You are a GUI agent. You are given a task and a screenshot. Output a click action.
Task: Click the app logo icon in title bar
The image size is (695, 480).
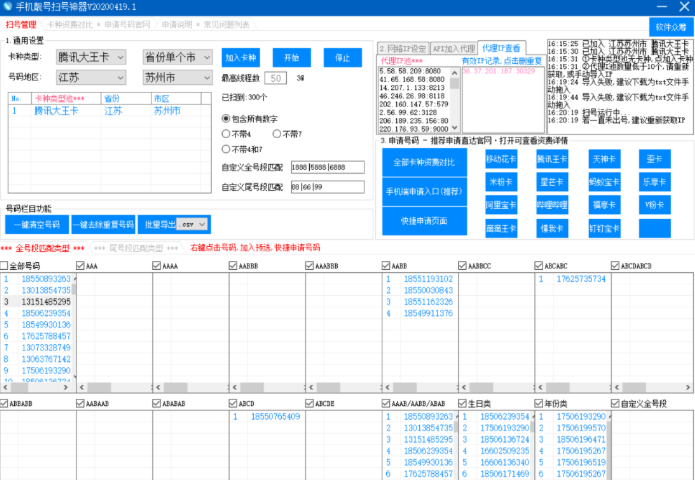8,7
